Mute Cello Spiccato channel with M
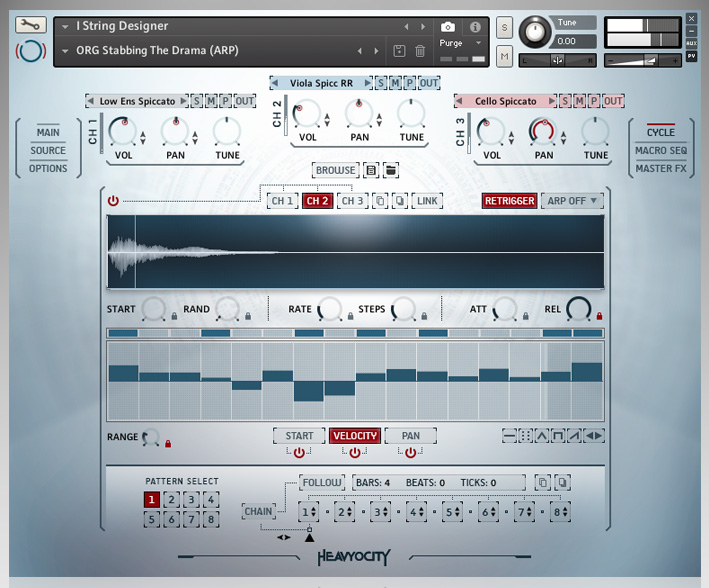This screenshot has height=588, width=709. (580, 101)
